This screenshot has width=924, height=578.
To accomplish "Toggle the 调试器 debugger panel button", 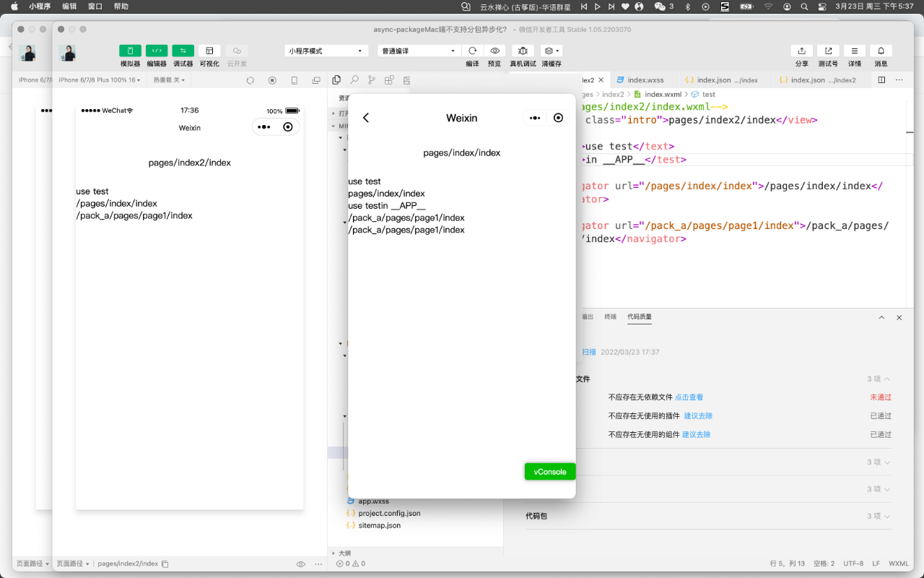I will coord(183,51).
